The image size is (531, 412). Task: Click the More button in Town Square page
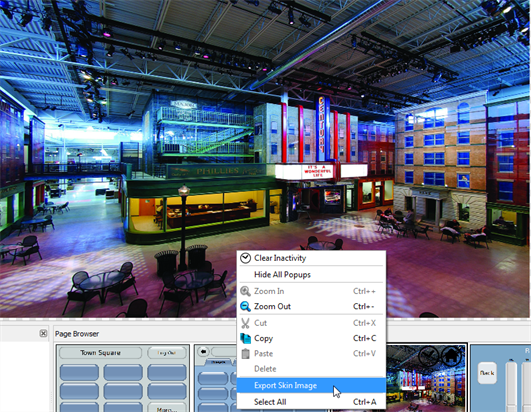pyautogui.click(x=167, y=408)
